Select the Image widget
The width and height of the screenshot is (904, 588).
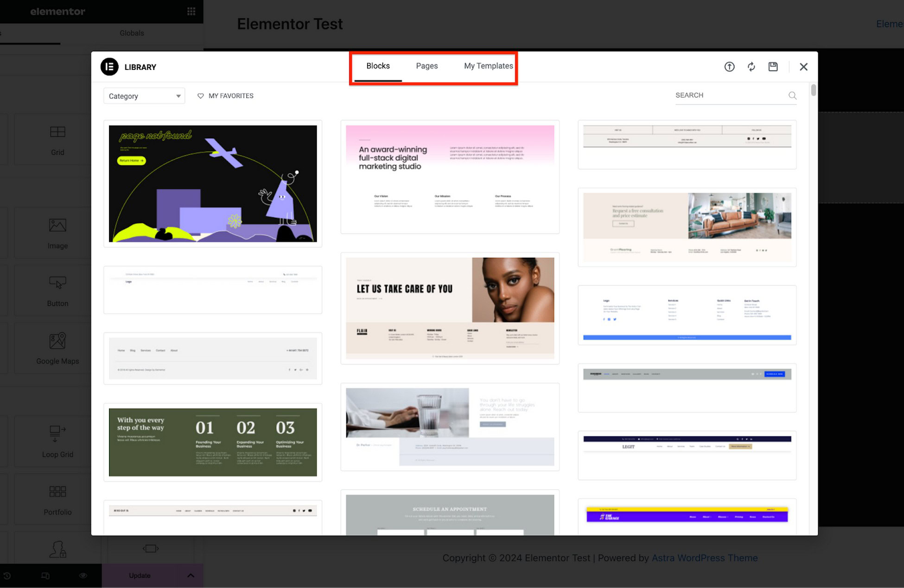point(57,233)
